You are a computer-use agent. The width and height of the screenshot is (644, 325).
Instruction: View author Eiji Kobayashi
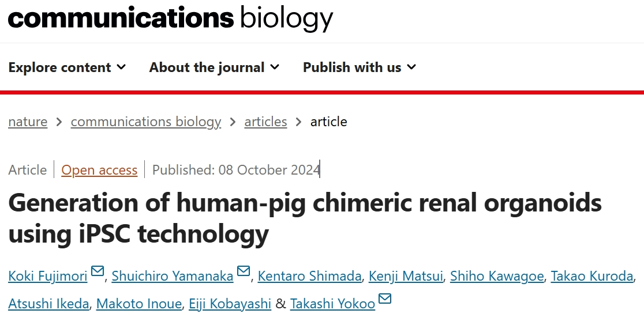[230, 304]
